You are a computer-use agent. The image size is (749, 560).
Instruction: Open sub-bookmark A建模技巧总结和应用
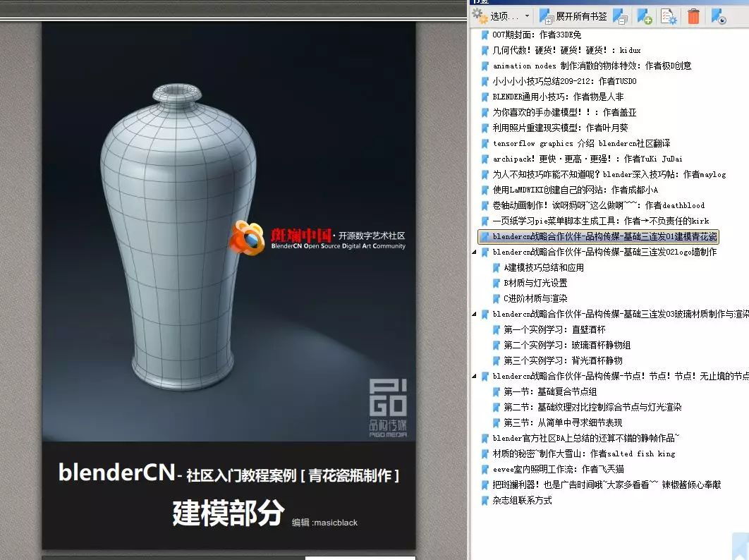point(544,267)
